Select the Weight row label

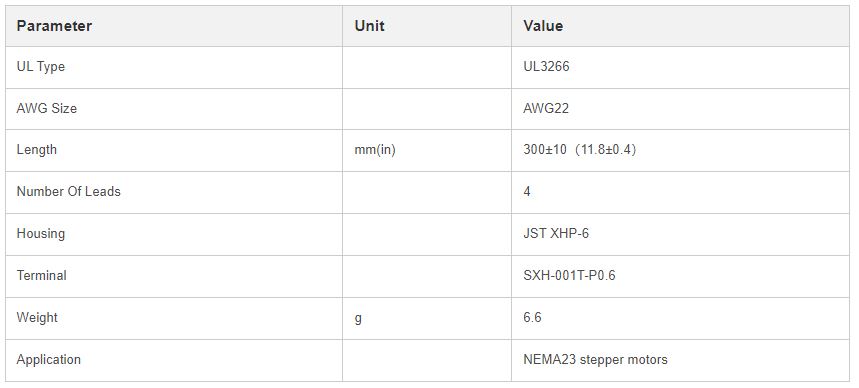pos(37,318)
